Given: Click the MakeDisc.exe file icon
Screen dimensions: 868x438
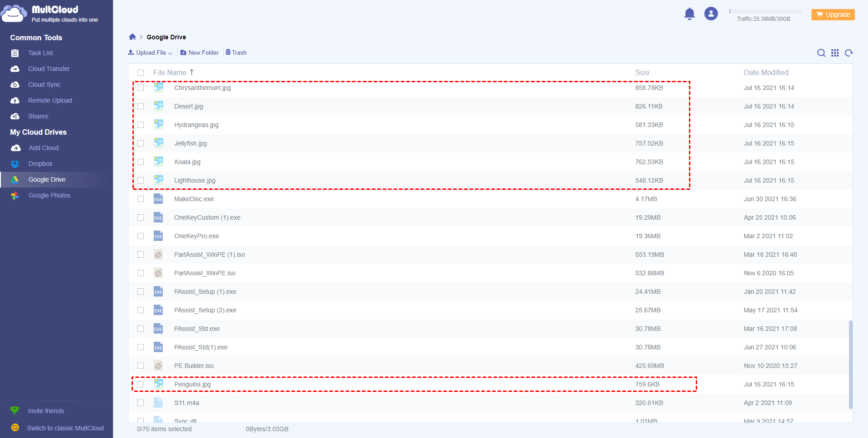Looking at the screenshot, I should point(158,199).
